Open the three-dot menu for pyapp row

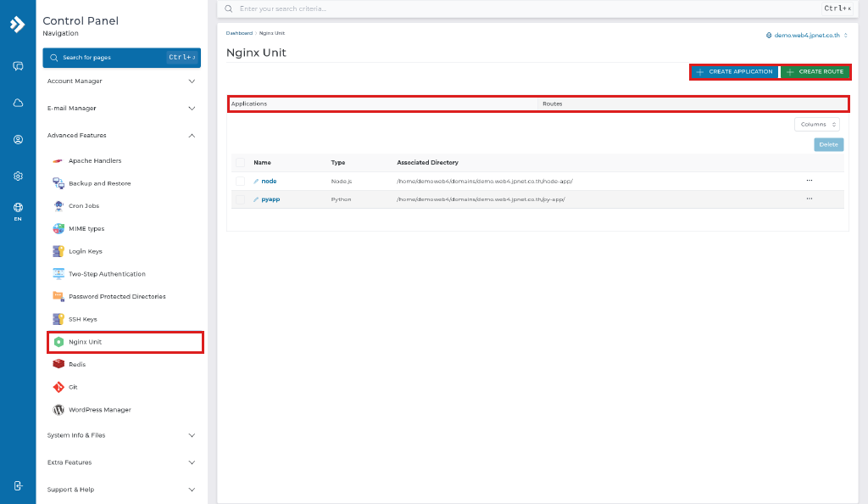(x=810, y=199)
